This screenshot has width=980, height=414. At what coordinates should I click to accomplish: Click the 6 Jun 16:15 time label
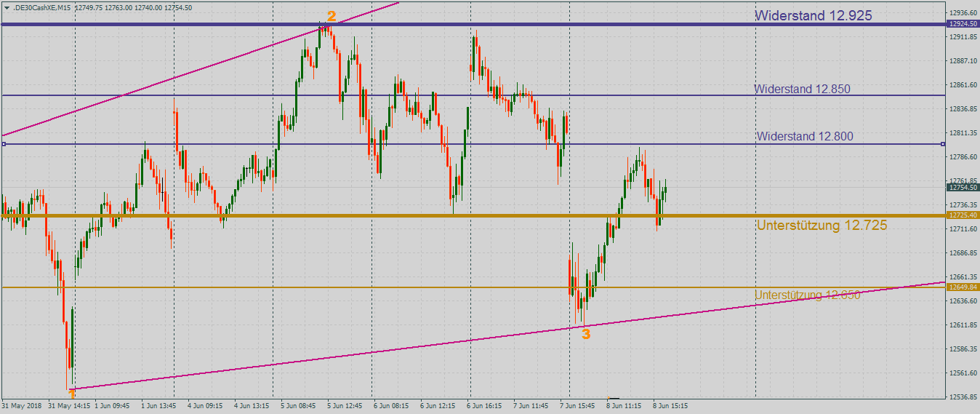point(485,405)
